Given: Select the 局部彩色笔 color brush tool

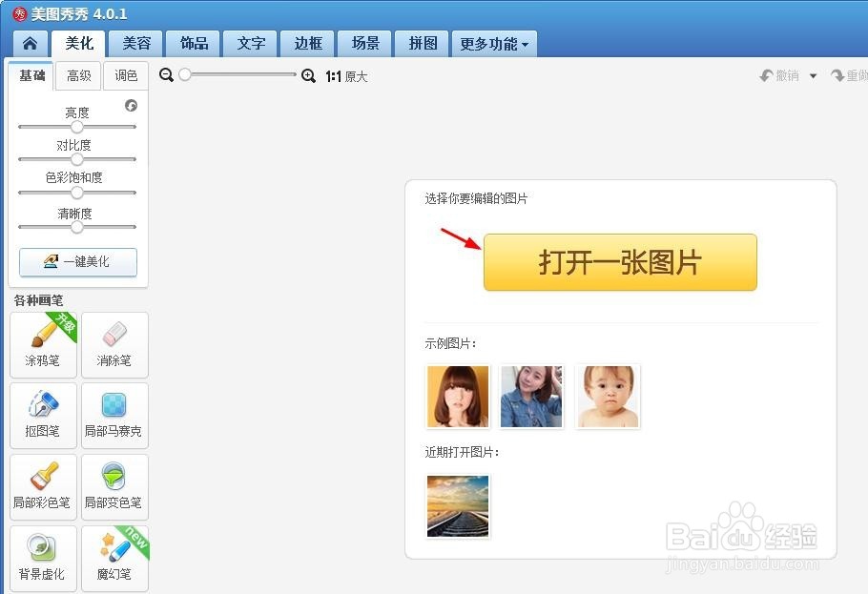Looking at the screenshot, I should (x=43, y=487).
